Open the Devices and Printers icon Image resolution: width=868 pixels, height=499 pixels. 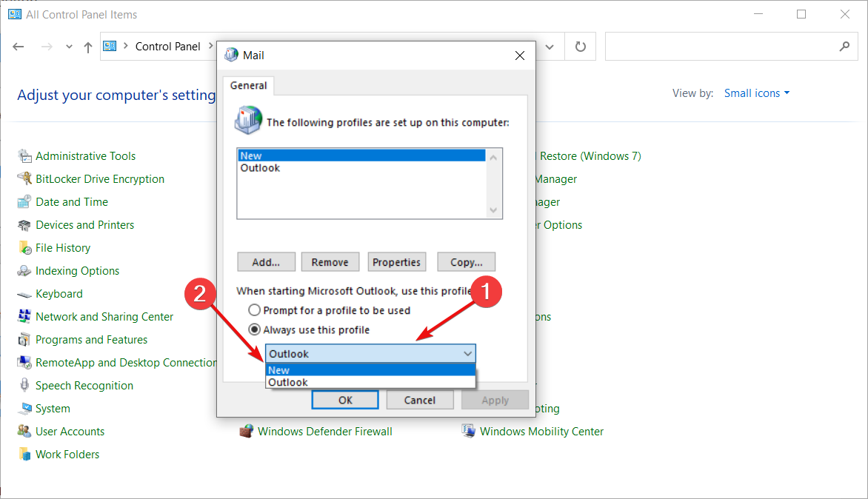tap(24, 225)
